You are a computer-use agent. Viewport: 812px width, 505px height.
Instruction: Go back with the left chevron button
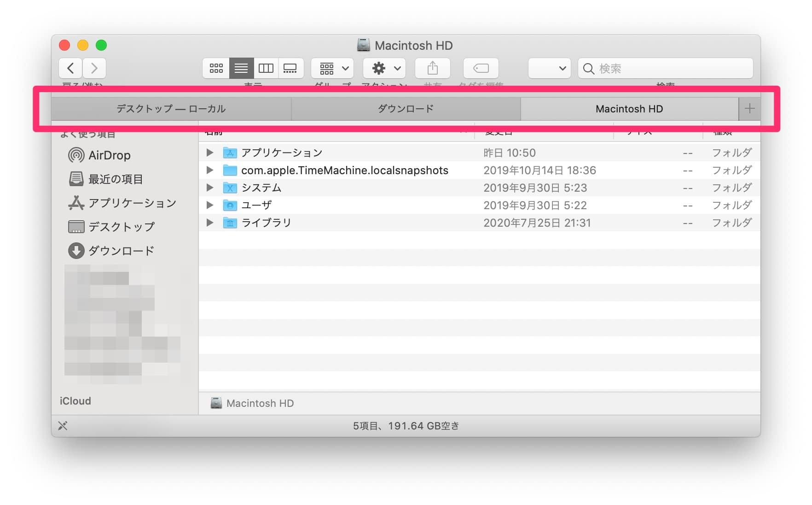pos(70,68)
